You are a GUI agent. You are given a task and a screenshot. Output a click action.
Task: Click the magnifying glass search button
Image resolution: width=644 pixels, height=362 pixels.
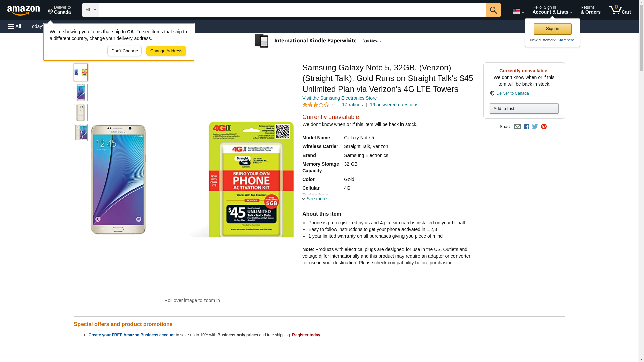(493, 10)
